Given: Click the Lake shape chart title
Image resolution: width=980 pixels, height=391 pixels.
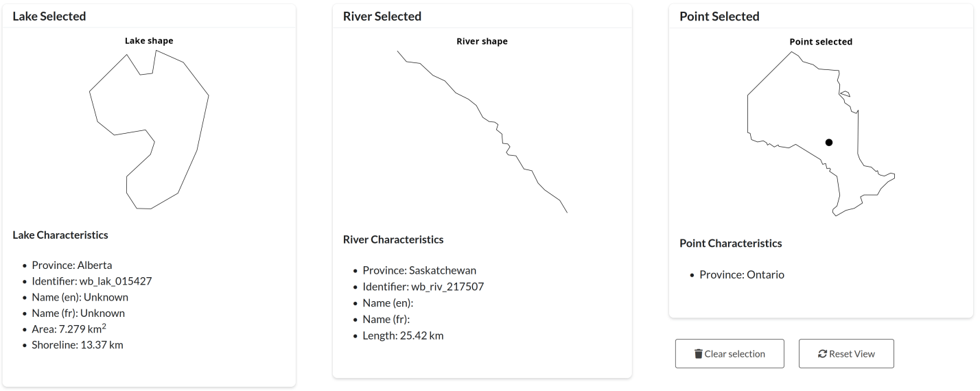Looking at the screenshot, I should coord(149,40).
